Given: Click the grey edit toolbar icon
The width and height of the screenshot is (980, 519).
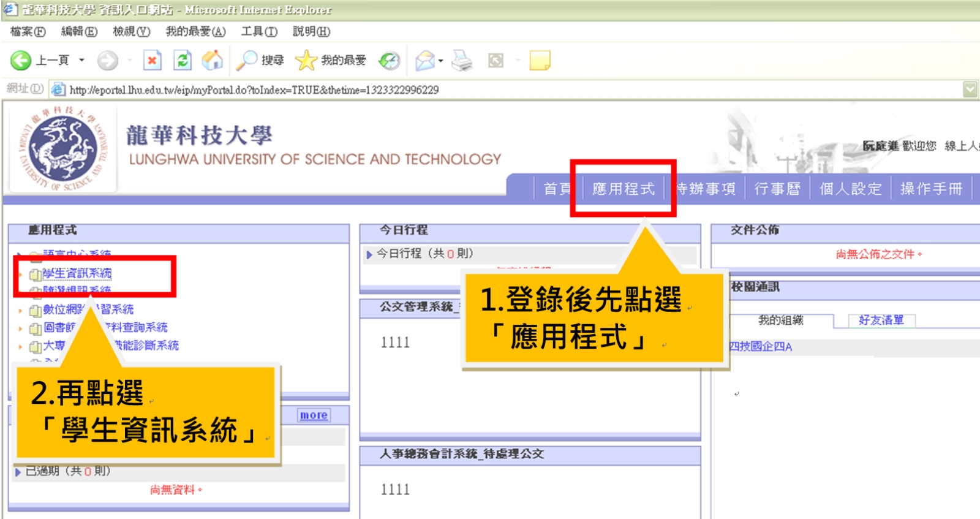Looking at the screenshot, I should point(496,60).
